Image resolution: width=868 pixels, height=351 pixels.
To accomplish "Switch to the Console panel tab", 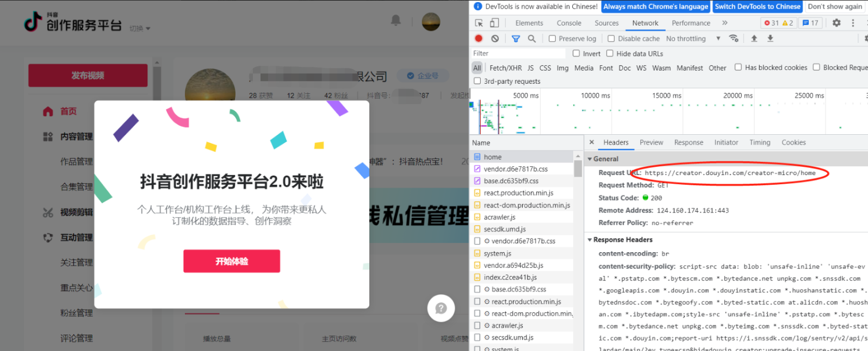I will click(x=569, y=23).
